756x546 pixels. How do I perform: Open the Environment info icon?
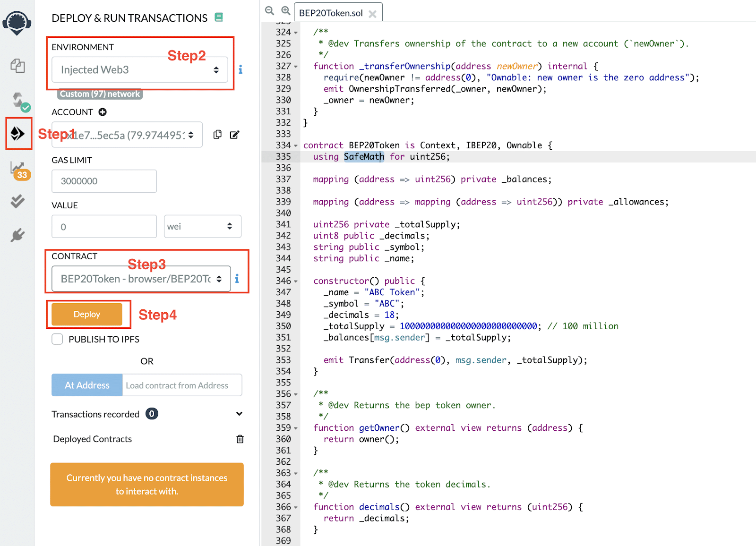point(241,69)
